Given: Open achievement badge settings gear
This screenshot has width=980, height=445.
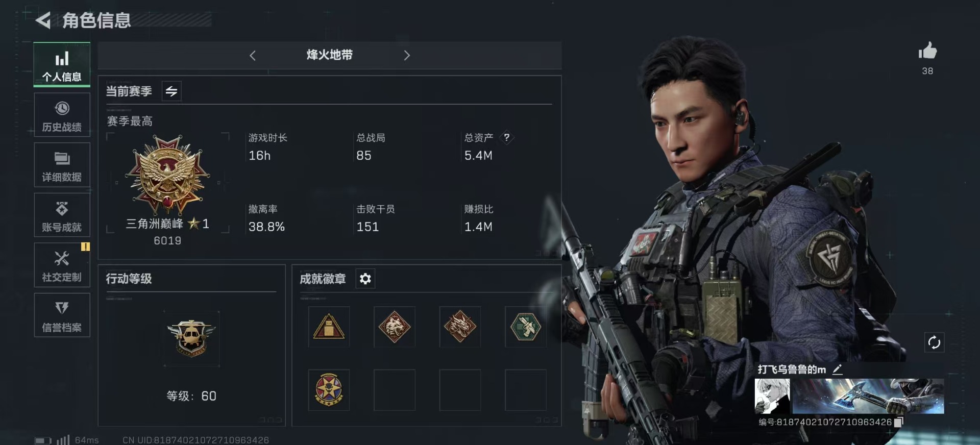Looking at the screenshot, I should [365, 279].
